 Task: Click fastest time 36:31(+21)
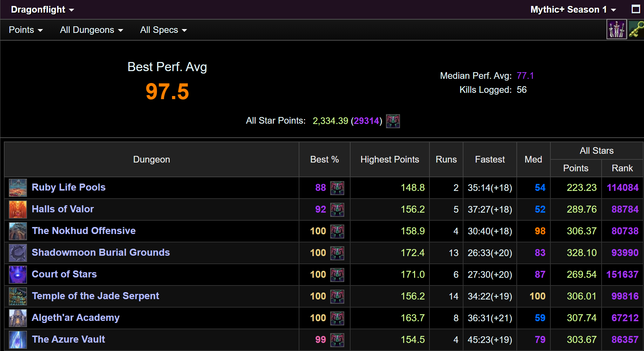(x=490, y=318)
